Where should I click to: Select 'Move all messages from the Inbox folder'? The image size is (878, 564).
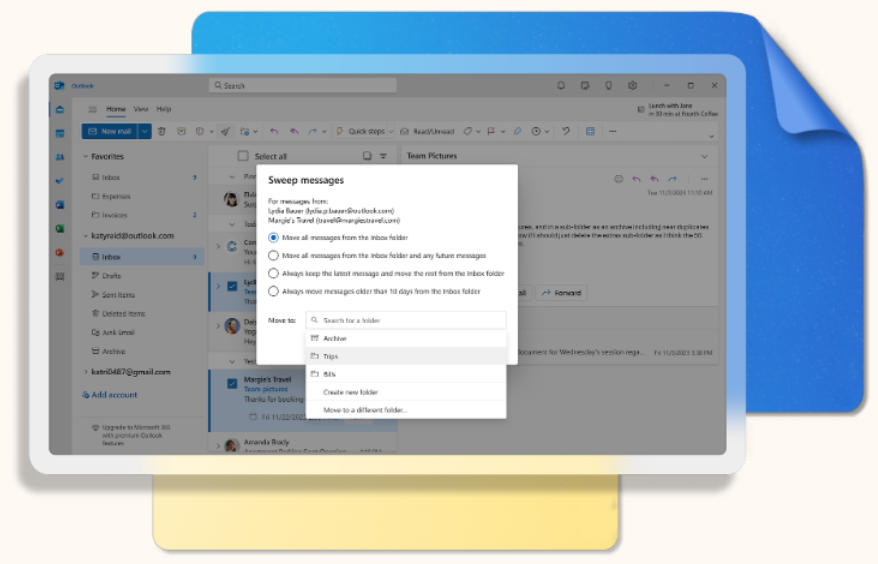[273, 238]
